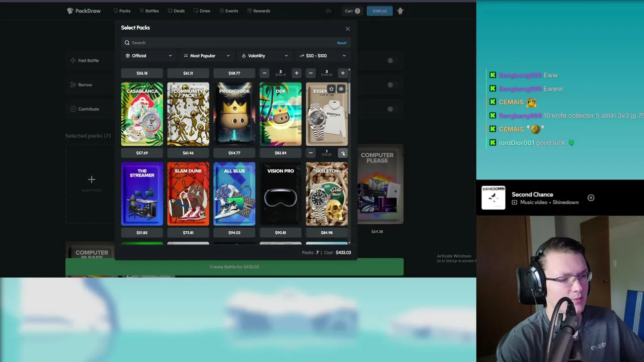Click the $61.31 price button
The height and width of the screenshot is (362, 644).
click(x=188, y=73)
